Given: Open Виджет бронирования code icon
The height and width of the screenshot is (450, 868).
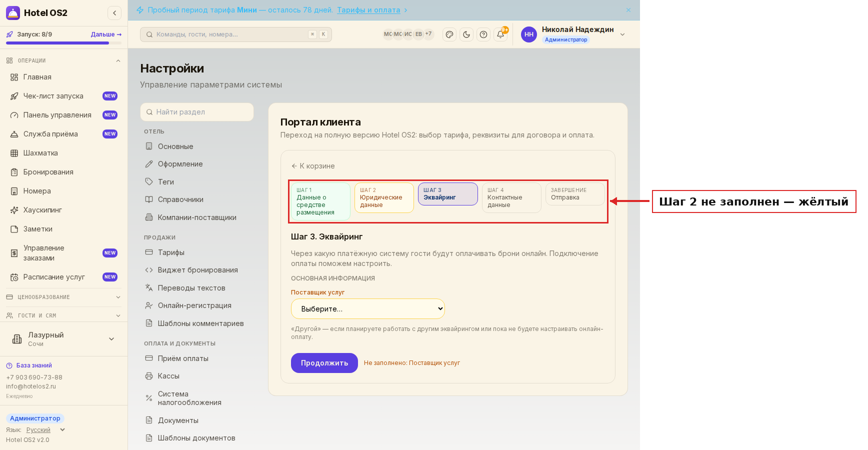Looking at the screenshot, I should 149,270.
